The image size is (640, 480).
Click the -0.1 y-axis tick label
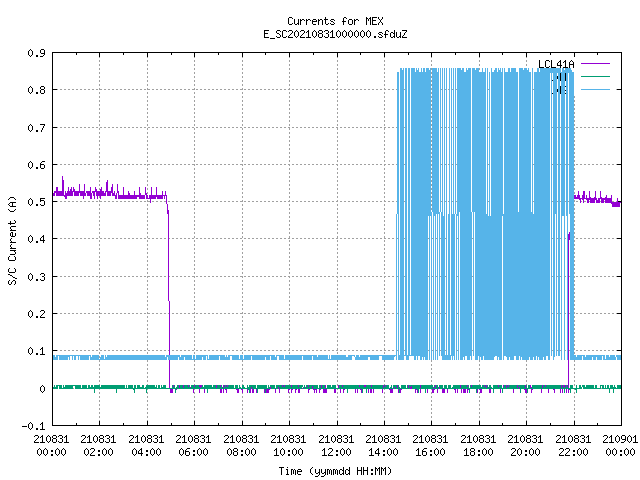pos(33,426)
